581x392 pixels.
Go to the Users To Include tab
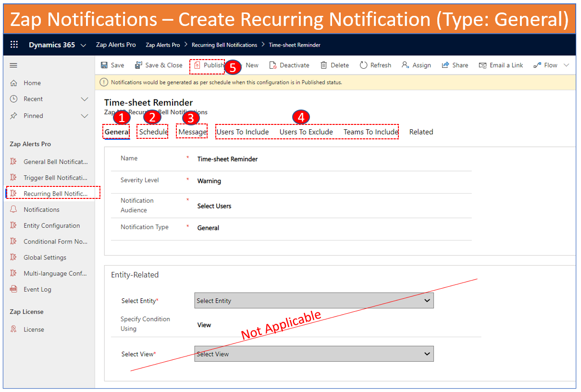click(243, 132)
